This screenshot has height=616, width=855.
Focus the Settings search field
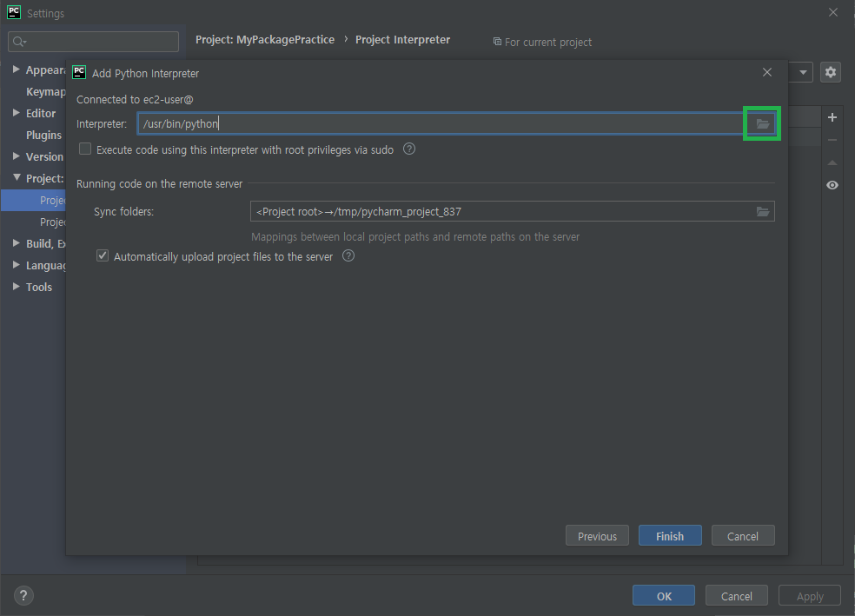coord(93,42)
